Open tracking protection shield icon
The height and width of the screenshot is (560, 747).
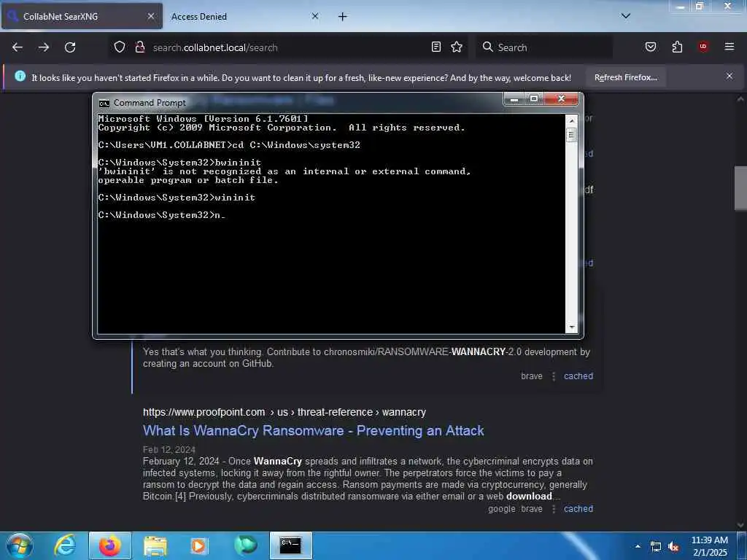click(x=120, y=47)
